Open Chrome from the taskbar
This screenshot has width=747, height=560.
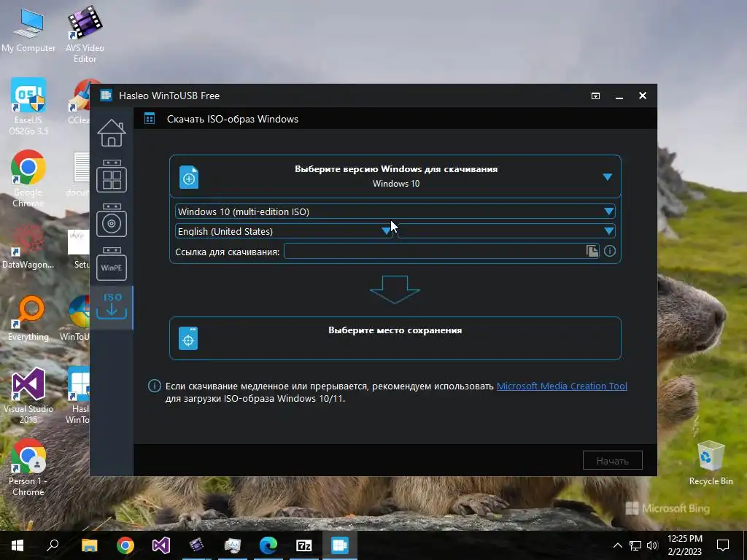(x=125, y=545)
